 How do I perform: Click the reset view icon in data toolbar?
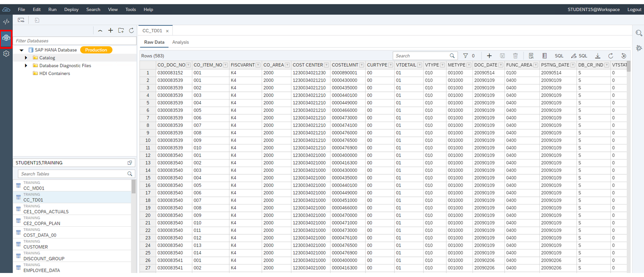pyautogui.click(x=623, y=56)
